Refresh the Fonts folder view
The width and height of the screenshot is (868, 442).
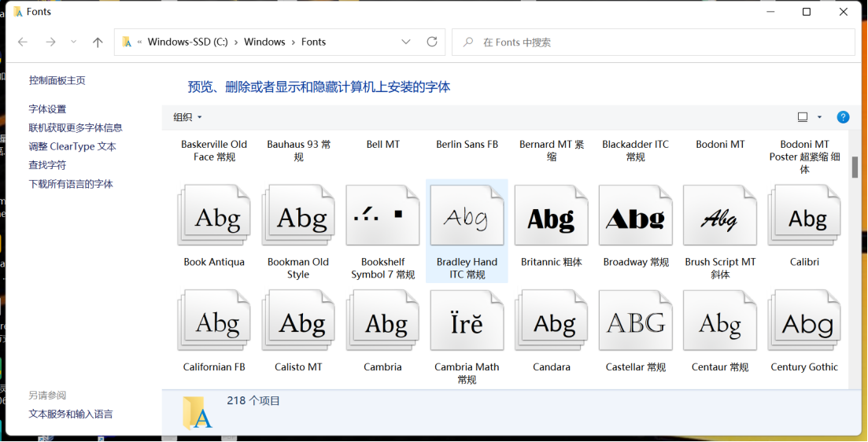tap(432, 42)
